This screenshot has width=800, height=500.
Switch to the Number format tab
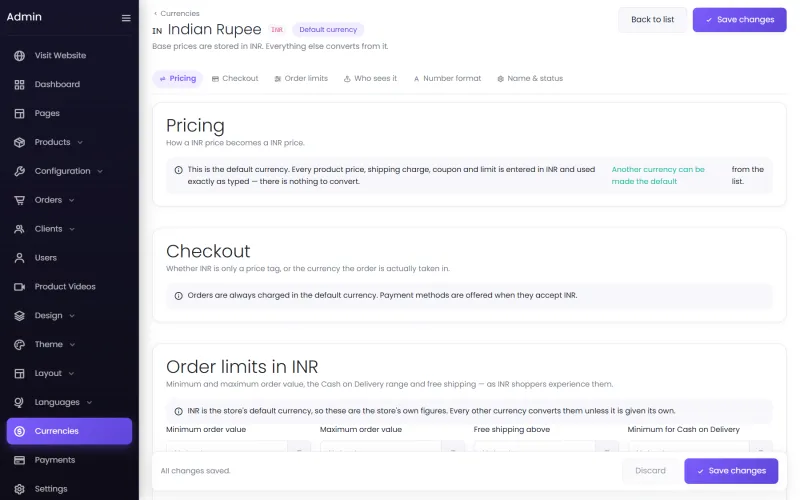447,79
